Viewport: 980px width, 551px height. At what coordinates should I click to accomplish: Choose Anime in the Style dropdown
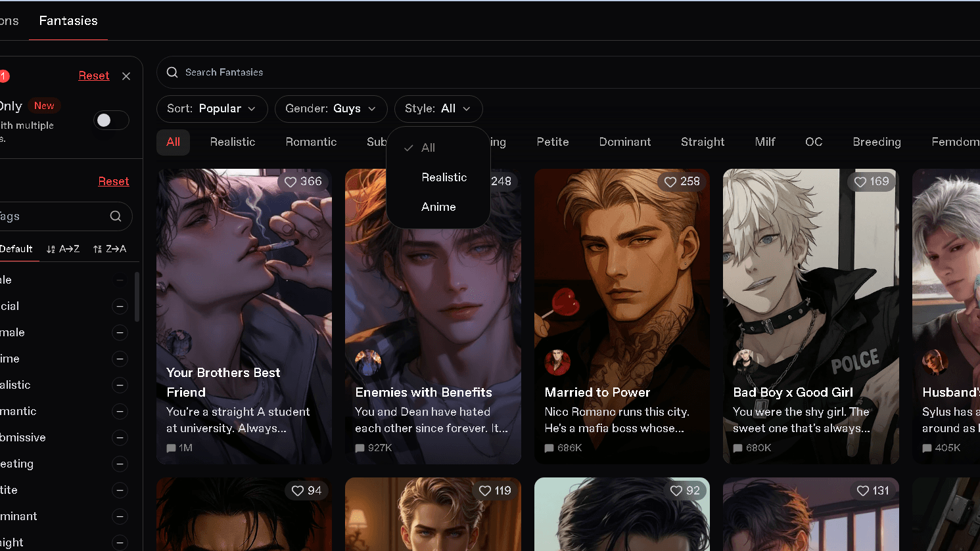438,207
